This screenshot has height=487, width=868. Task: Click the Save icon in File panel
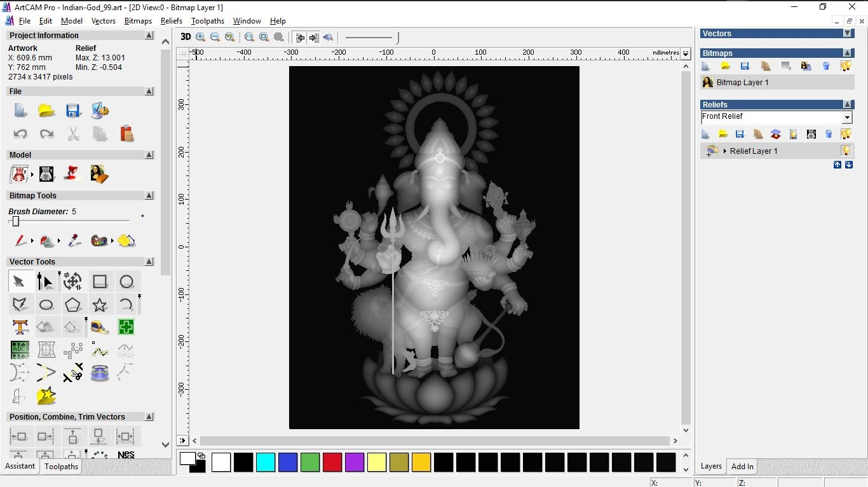point(73,111)
